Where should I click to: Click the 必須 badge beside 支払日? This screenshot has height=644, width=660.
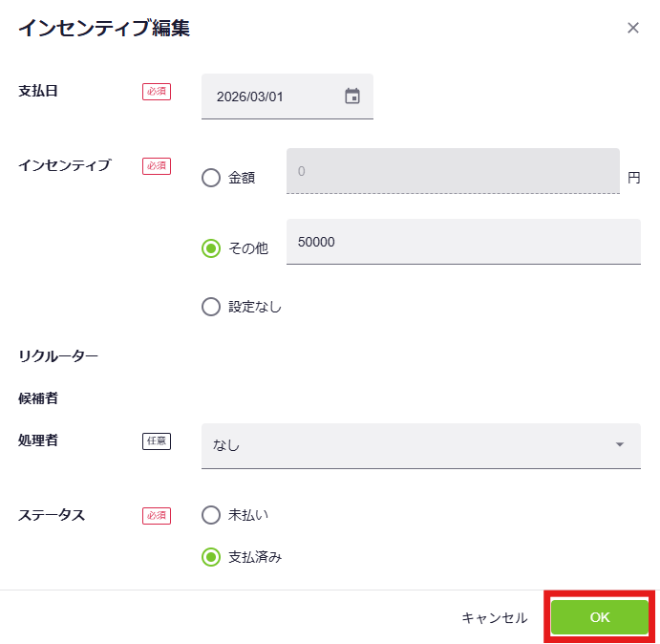click(x=157, y=92)
